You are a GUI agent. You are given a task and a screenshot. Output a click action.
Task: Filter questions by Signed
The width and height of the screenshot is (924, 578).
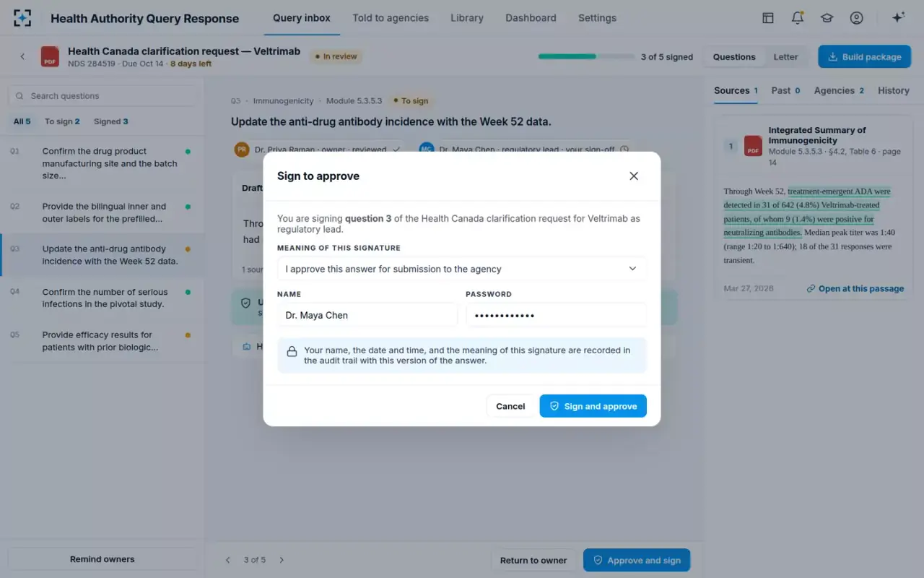[x=111, y=121]
